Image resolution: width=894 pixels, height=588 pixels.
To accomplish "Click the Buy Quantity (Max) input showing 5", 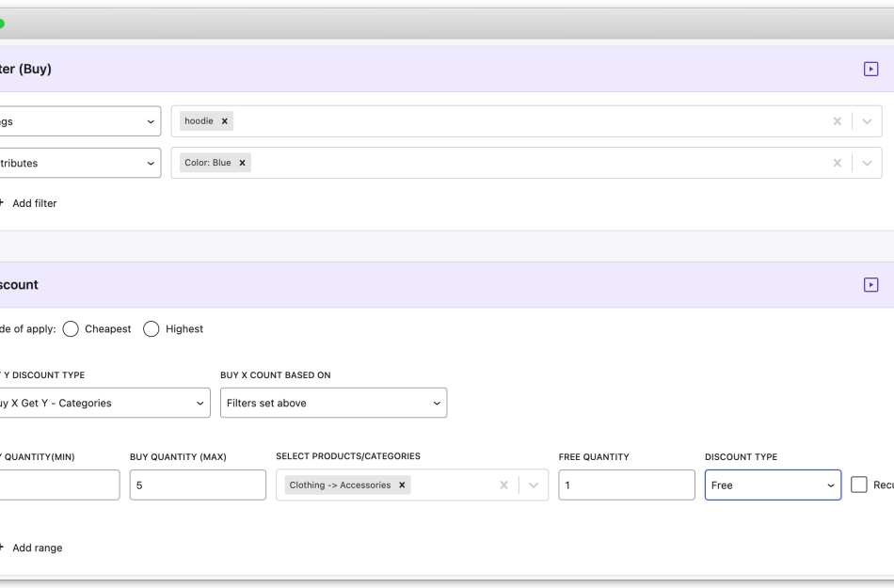I will [197, 485].
